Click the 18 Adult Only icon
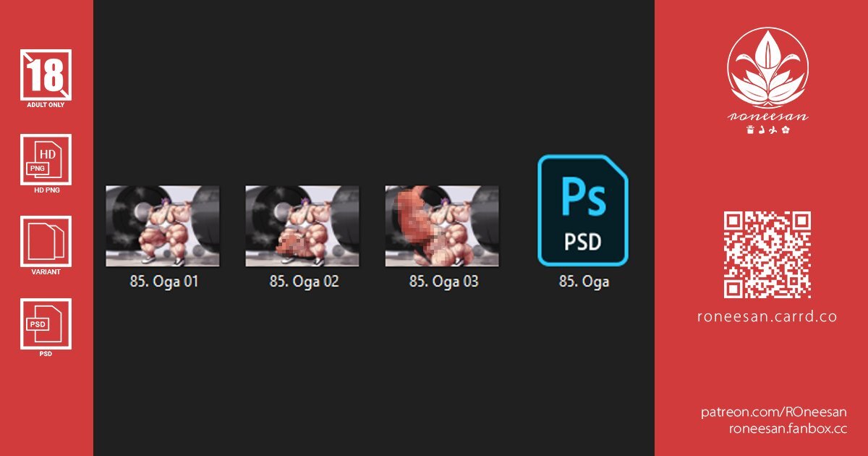The height and width of the screenshot is (456, 868). [x=46, y=75]
